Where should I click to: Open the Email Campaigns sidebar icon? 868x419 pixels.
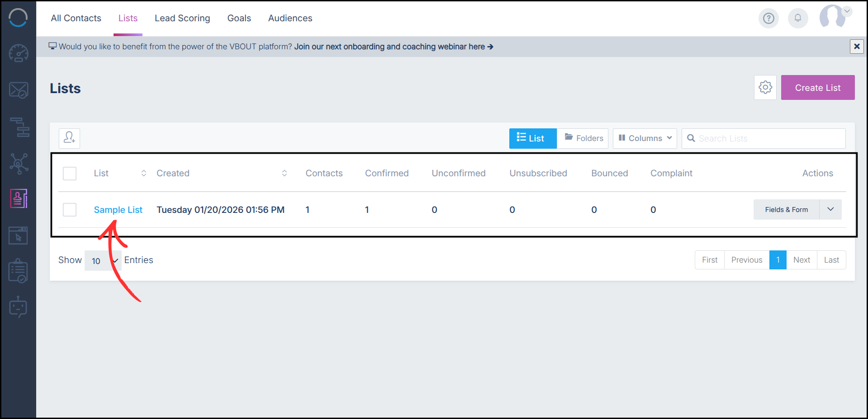click(18, 89)
